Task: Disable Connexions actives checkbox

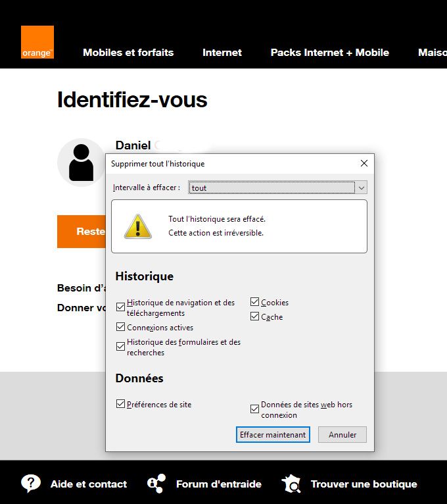Action: pos(121,327)
